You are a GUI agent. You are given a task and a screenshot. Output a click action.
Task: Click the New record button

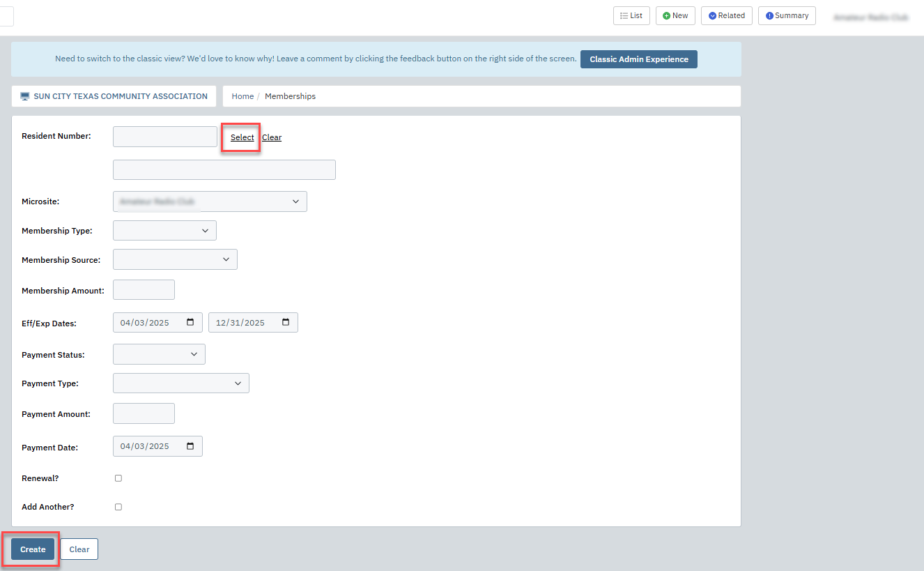675,15
